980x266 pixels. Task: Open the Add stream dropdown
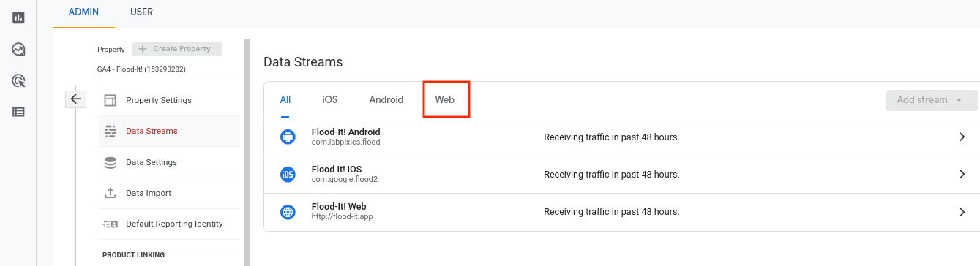pyautogui.click(x=932, y=100)
